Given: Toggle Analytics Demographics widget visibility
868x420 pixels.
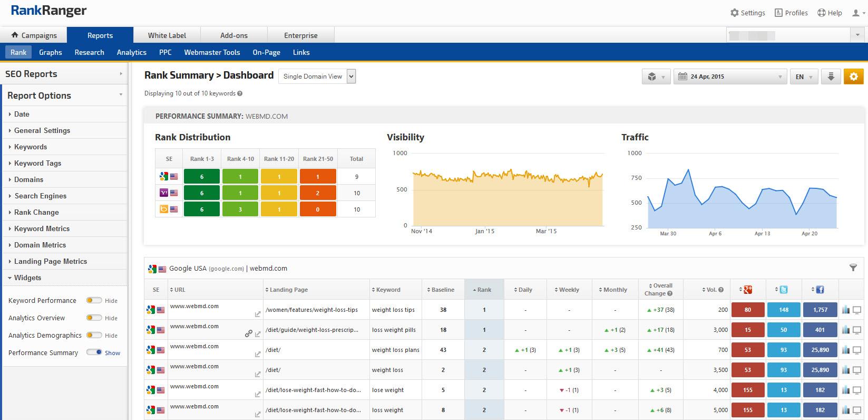Looking at the screenshot, I should [x=94, y=335].
